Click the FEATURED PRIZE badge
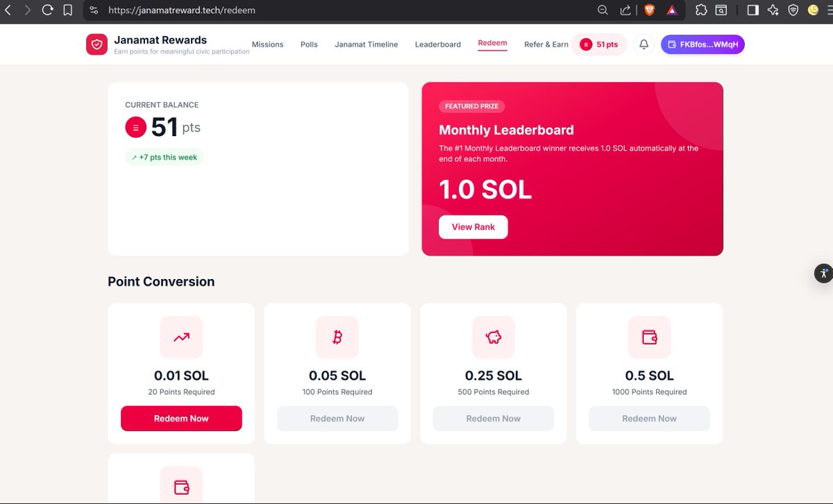Image resolution: width=833 pixels, height=504 pixels. [x=472, y=106]
